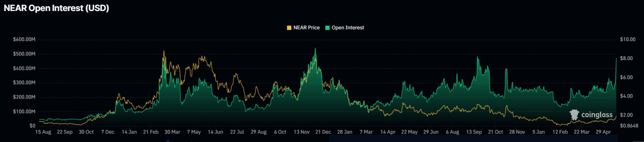The image size is (644, 142).
Task: Click the 21 Feb date label
Action: point(151,132)
